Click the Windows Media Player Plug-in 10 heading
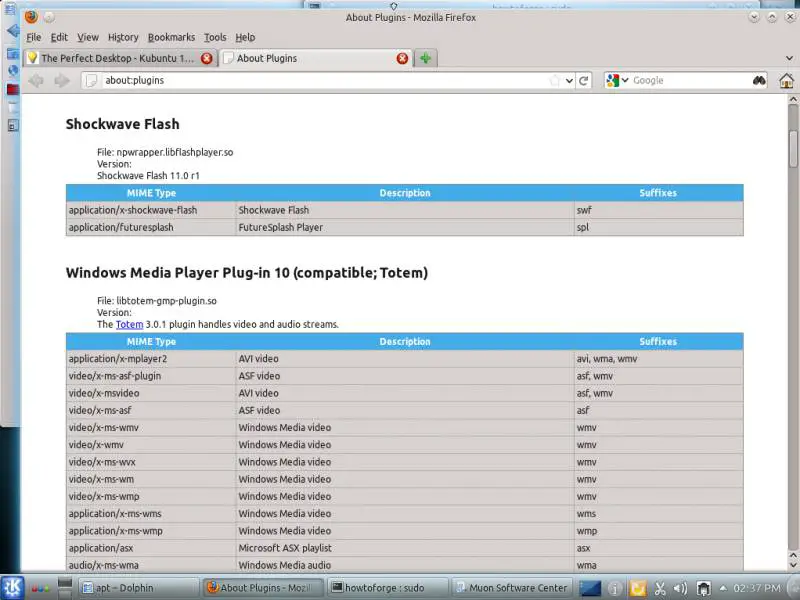 (246, 272)
